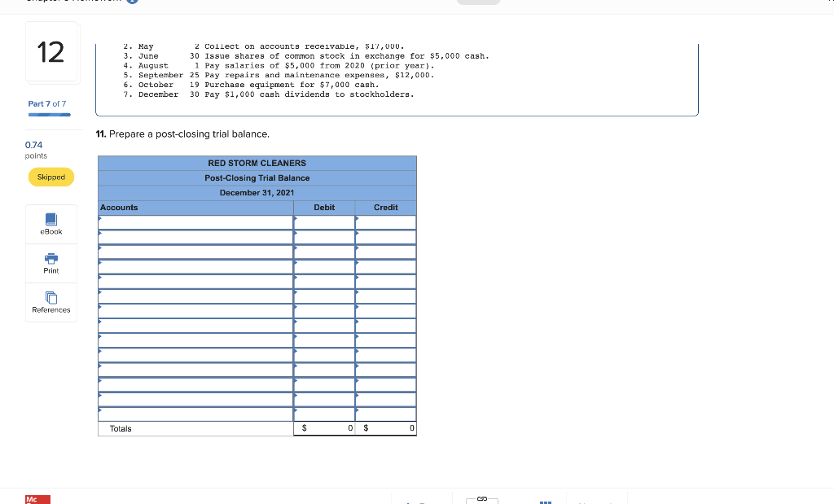Viewport: 834px width, 504px height.
Task: Click the last row Credit cell above Totals
Action: pos(385,414)
